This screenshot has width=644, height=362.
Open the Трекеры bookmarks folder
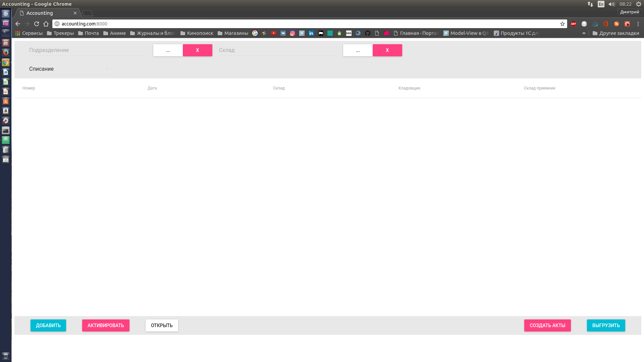click(x=60, y=33)
